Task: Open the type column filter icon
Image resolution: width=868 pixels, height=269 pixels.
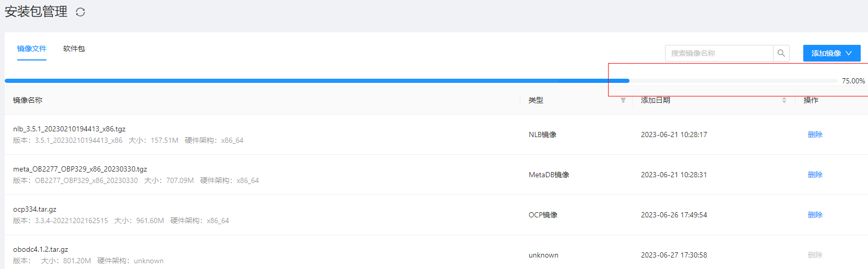Action: (623, 100)
